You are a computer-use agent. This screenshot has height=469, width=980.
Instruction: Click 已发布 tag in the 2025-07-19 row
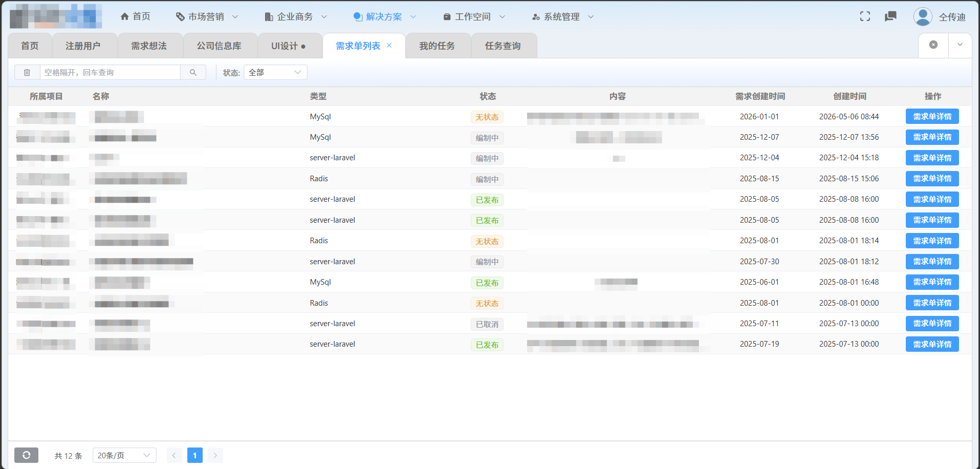tap(487, 345)
